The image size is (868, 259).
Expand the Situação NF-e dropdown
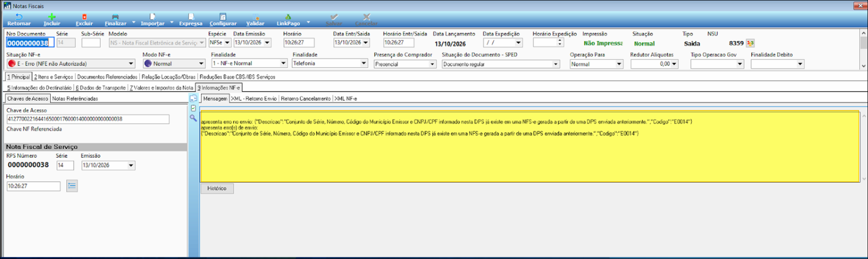pyautogui.click(x=131, y=64)
